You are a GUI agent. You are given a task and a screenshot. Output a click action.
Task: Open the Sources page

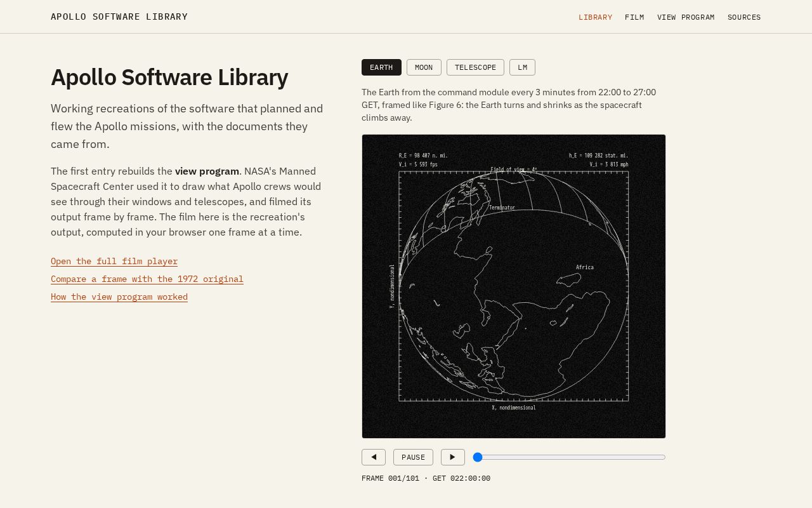(x=744, y=17)
